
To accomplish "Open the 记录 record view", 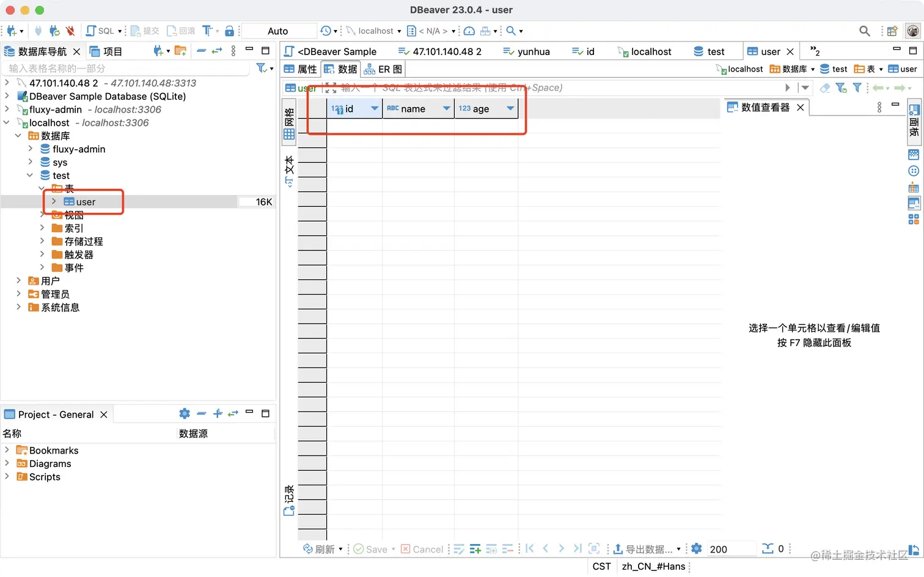I will click(289, 501).
